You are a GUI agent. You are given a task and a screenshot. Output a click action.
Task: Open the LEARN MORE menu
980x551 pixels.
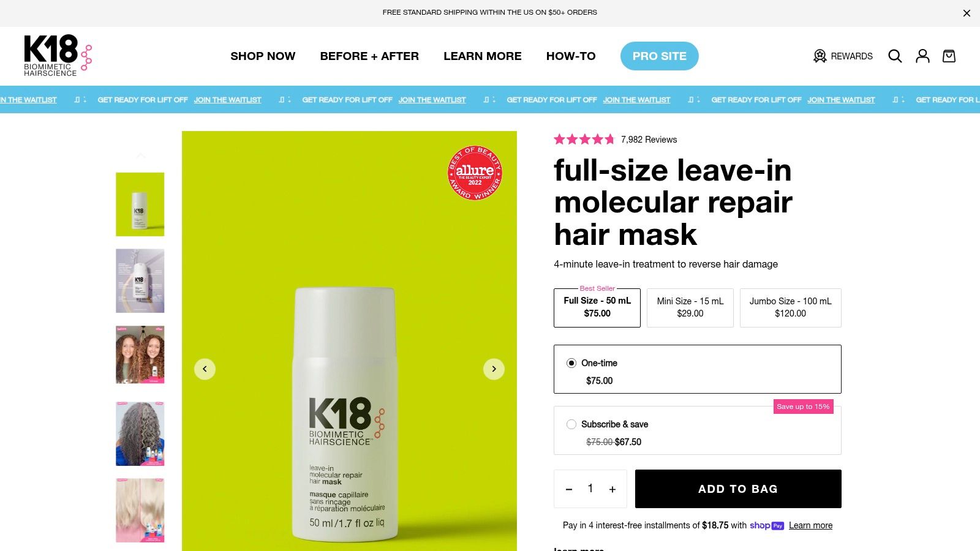pos(483,56)
